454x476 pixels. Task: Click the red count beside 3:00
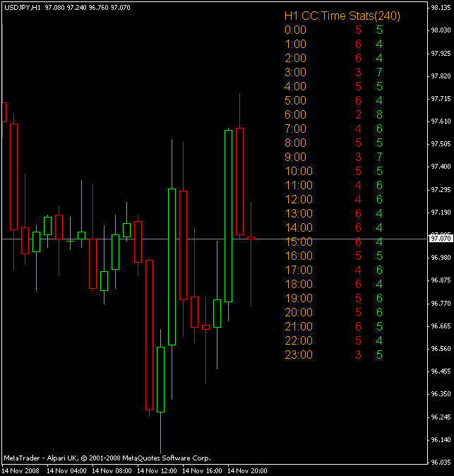[358, 73]
